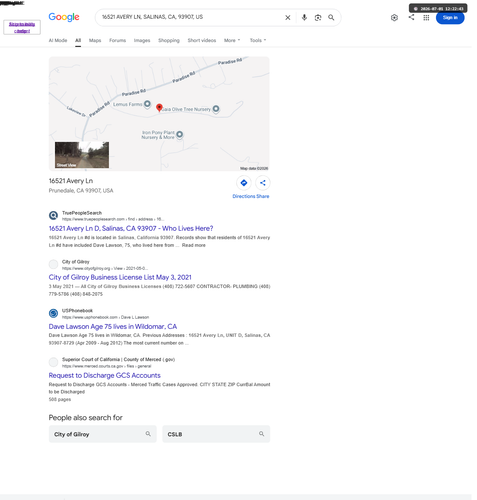Click the usphonebook.com URL breadcrumb
Image resolution: width=477 pixels, height=500 pixels.
pos(105,317)
